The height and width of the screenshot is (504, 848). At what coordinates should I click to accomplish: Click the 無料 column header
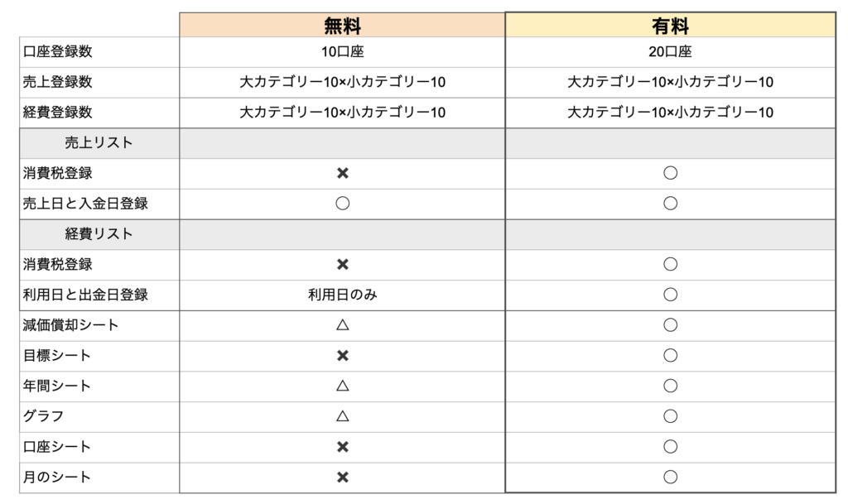pos(342,26)
